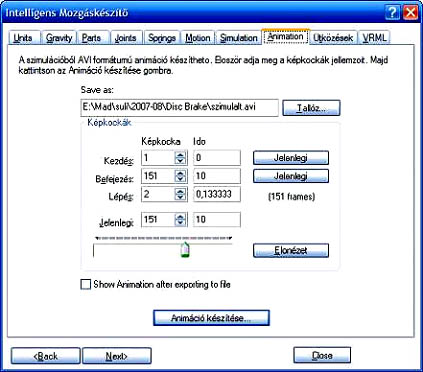Open the Motion tab
This screenshot has width=423, height=372.
tap(198, 38)
